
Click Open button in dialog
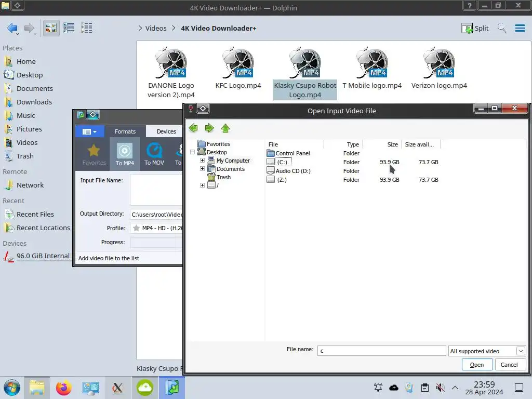(x=477, y=365)
